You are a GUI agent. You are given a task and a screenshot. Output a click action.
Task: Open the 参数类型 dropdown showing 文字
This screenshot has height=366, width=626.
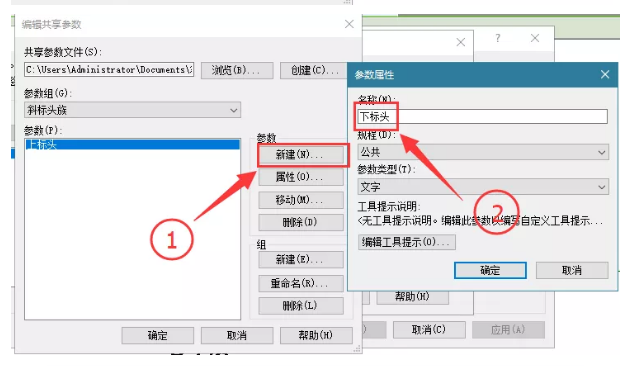tap(483, 187)
